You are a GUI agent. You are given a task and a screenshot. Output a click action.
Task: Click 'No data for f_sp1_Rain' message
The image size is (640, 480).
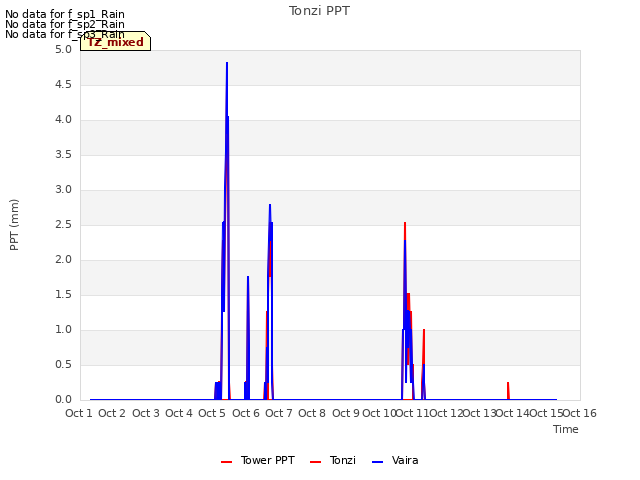pos(65,14)
